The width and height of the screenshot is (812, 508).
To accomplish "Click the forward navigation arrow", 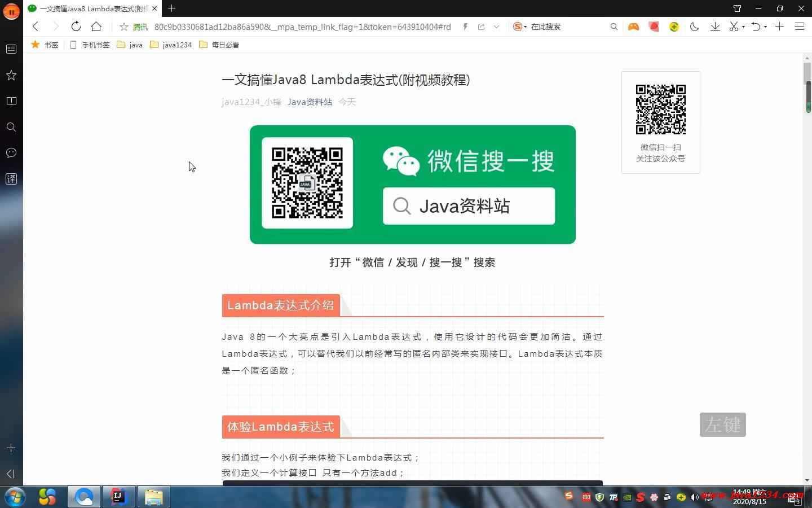I will tap(55, 27).
